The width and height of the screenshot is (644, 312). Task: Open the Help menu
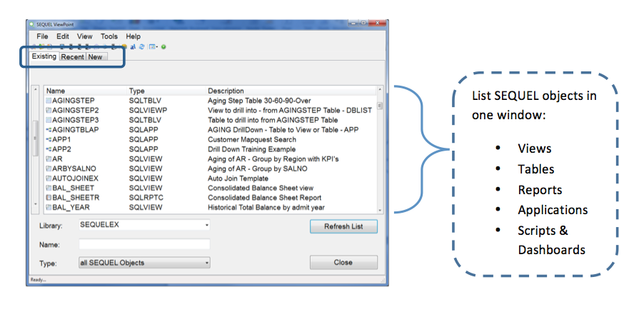(133, 36)
